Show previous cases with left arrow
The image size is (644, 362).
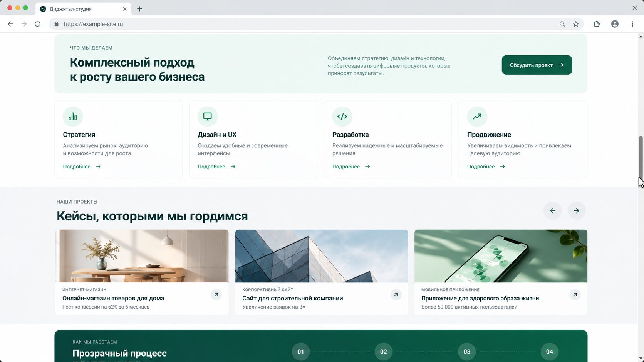click(553, 210)
